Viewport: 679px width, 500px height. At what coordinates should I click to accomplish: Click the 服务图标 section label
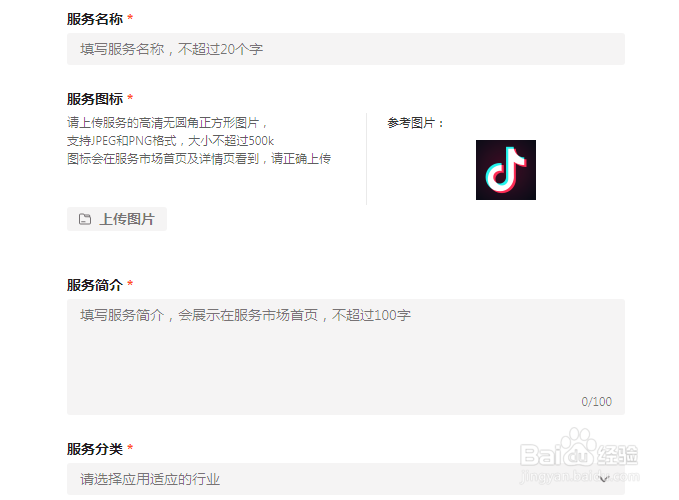(95, 99)
